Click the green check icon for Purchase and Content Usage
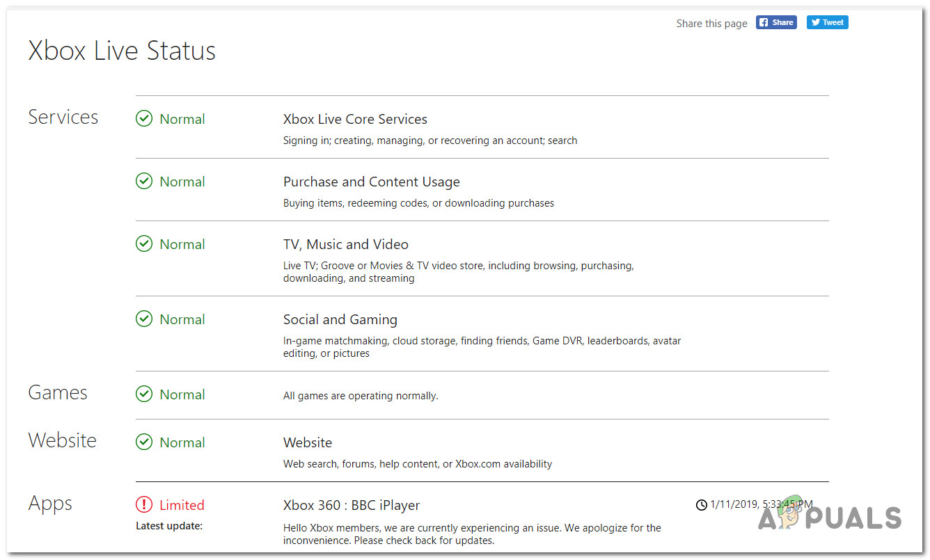The width and height of the screenshot is (930, 560). click(x=144, y=182)
